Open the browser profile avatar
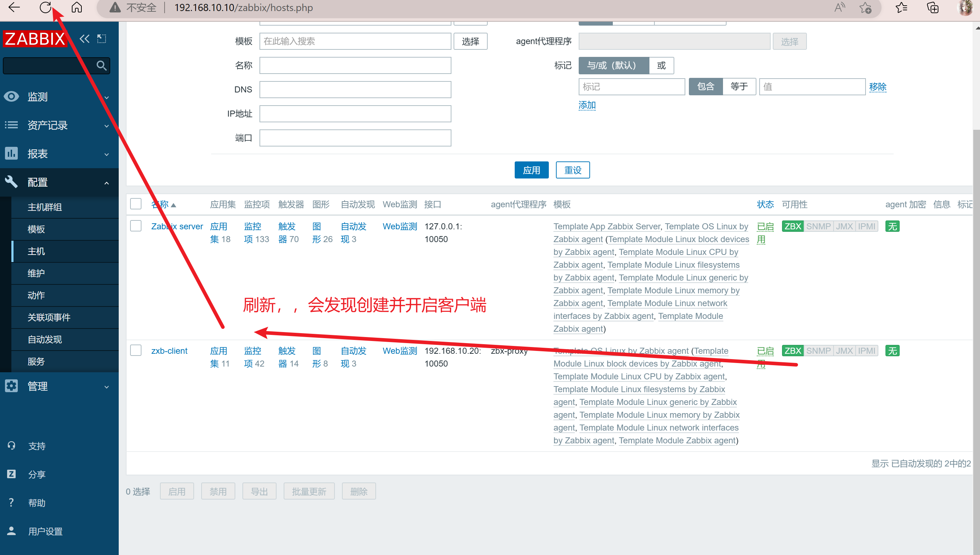Screen dimensions: 980x555 (x=965, y=7)
